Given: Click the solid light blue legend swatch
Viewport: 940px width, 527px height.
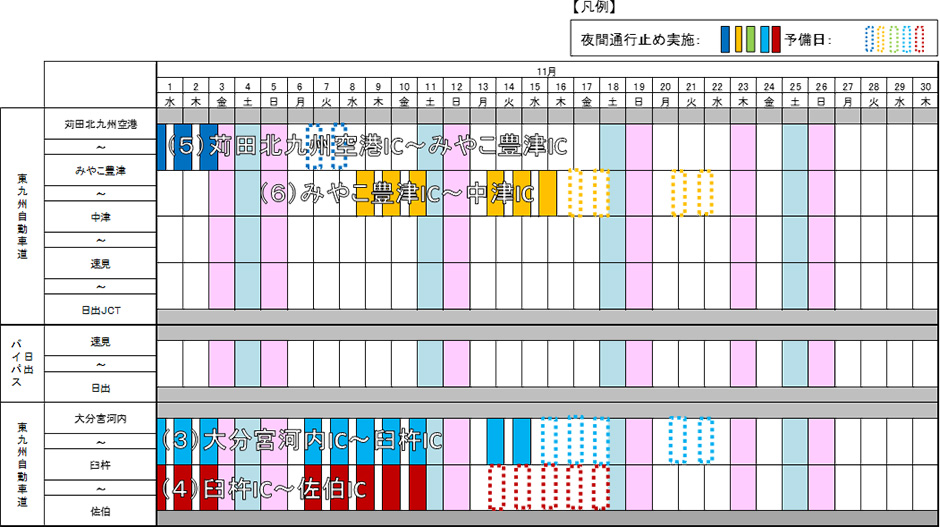Looking at the screenshot, I should pos(764,40).
